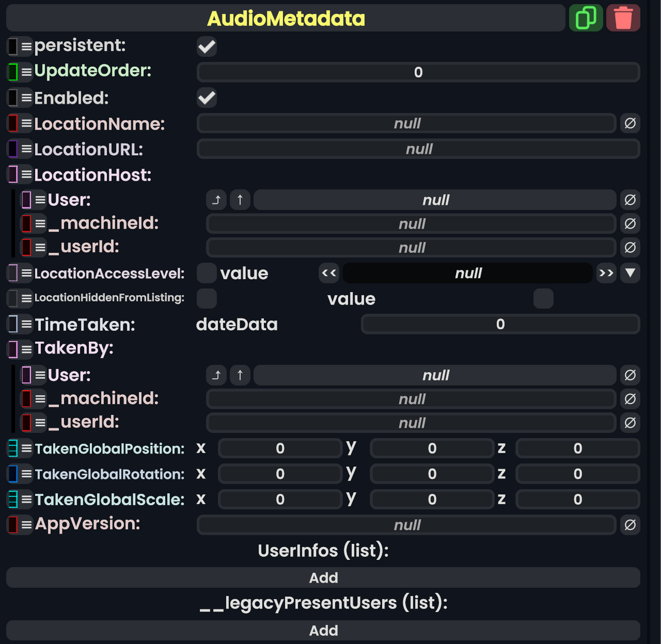Click Add under UserInfos list
This screenshot has height=644, width=661.
point(323,577)
